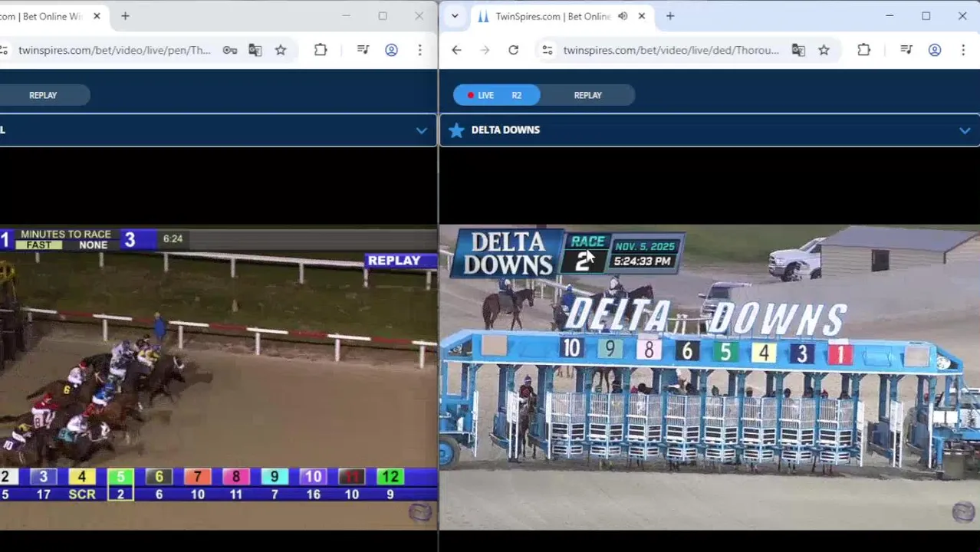
Task: Open profile icon in left browser window
Action: point(391,50)
